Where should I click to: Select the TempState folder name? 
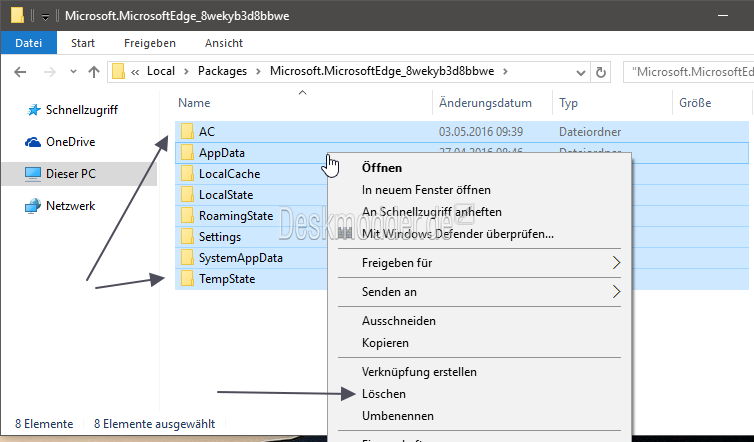227,279
